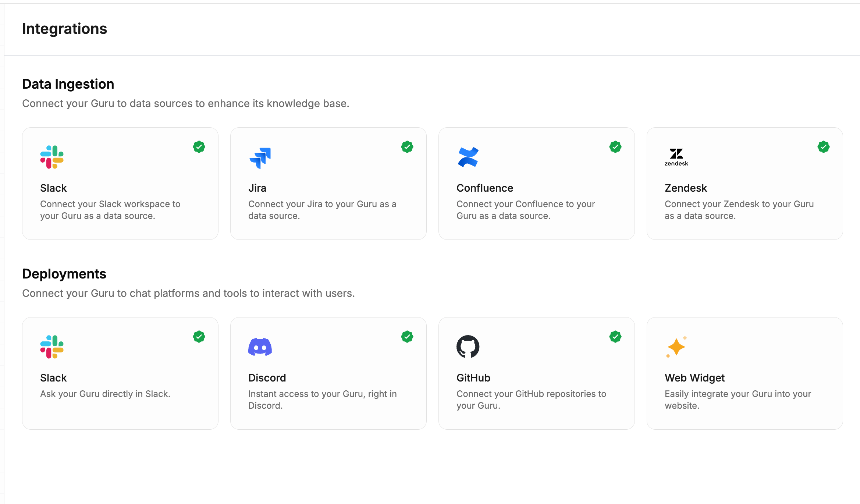Select the Zendesk integration description text
This screenshot has width=860, height=504.
pyautogui.click(x=739, y=210)
